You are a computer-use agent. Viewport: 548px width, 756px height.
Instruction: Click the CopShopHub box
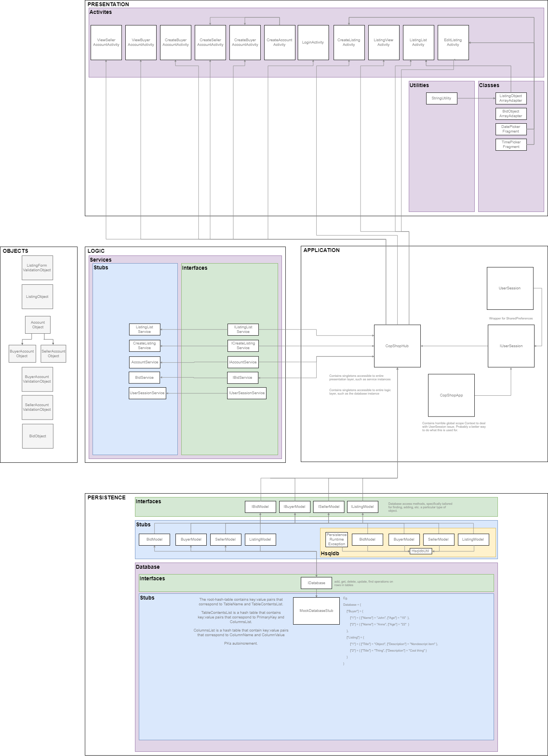[397, 346]
